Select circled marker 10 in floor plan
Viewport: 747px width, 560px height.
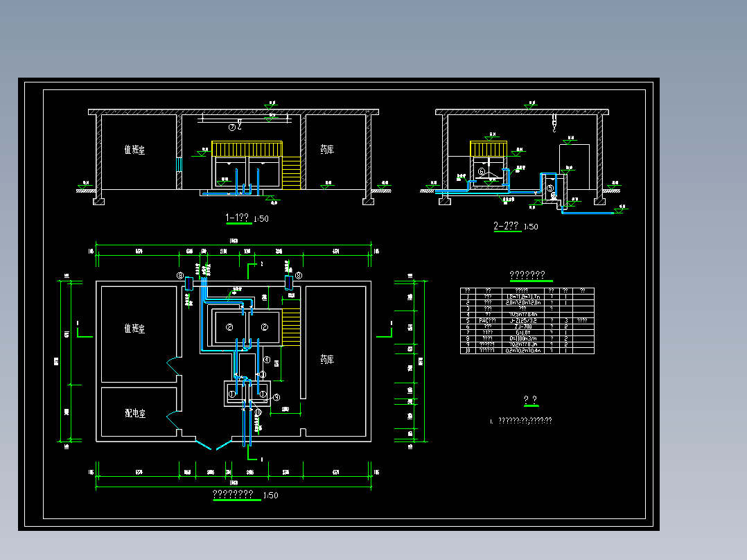point(258,412)
